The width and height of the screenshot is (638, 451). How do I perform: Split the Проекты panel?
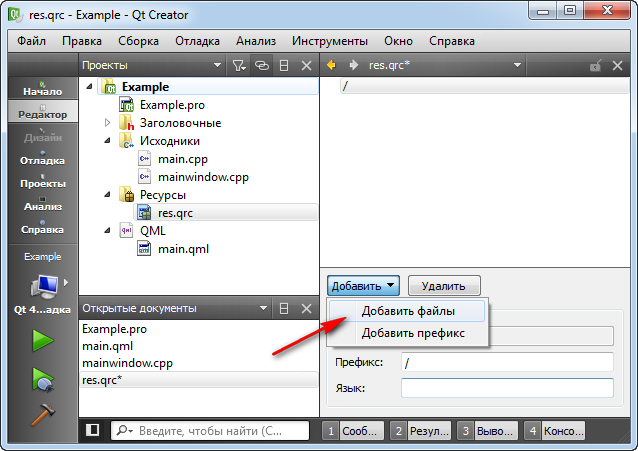click(x=284, y=66)
